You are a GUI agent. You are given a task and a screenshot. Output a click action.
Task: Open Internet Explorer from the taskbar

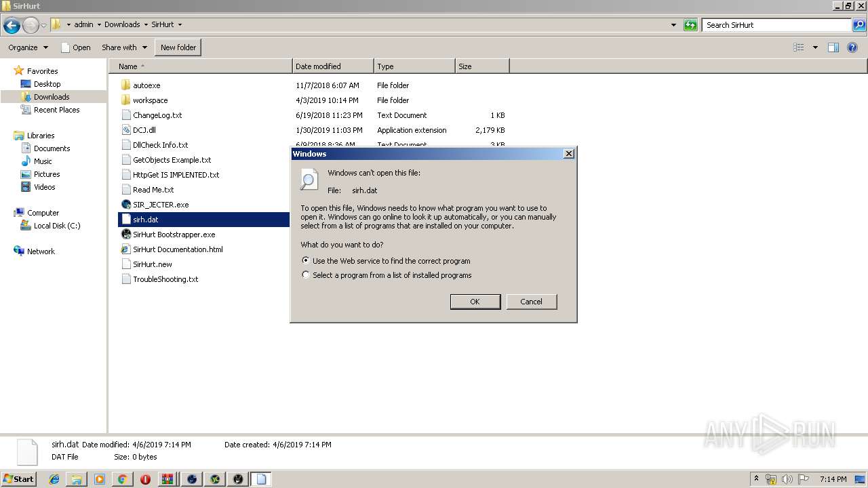point(54,479)
